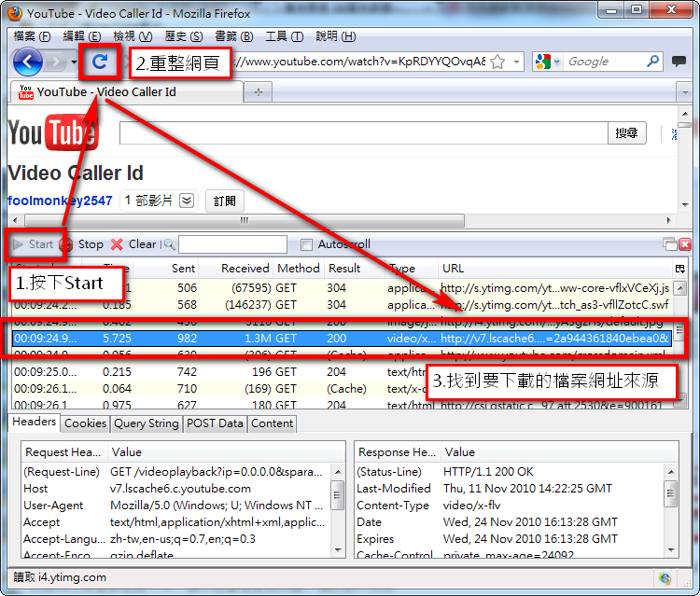This screenshot has height=596, width=700.
Task: Select the Last-Modified response header row
Action: pyautogui.click(x=510, y=489)
